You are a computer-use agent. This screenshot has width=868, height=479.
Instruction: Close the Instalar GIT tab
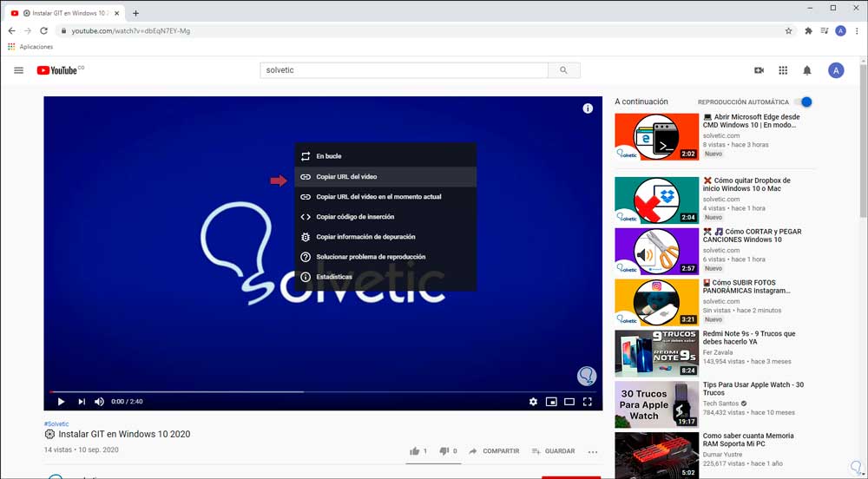point(117,13)
